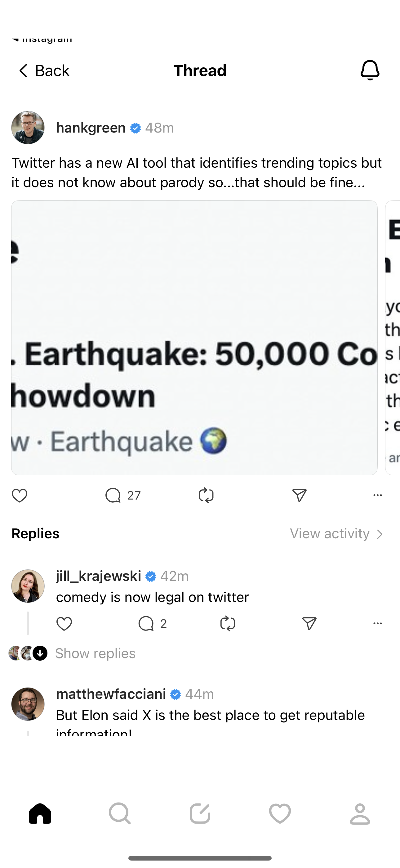Open the Earthquake screenshot image
The image size is (400, 868).
pyautogui.click(x=194, y=337)
